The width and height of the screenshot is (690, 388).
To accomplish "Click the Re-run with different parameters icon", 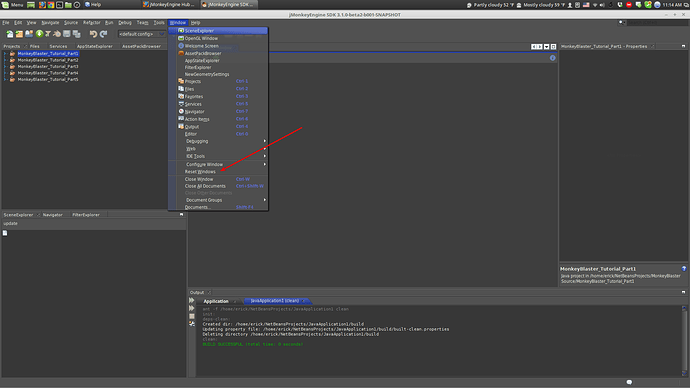I will pos(191,308).
